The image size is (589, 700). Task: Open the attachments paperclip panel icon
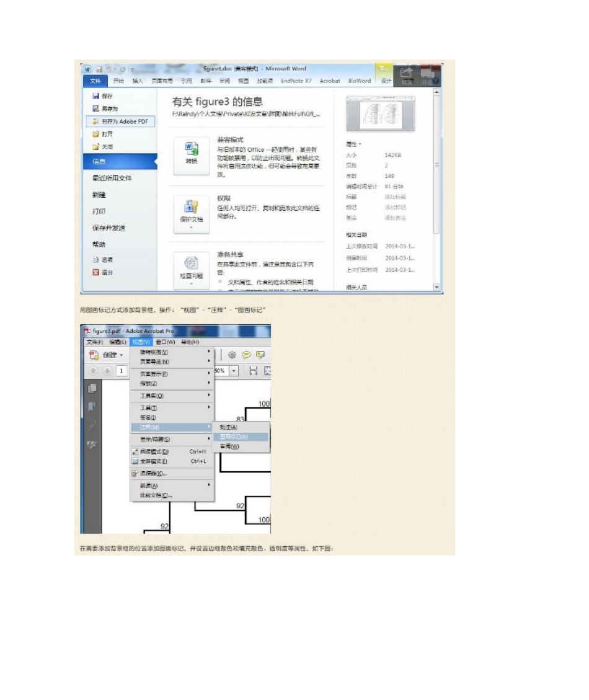click(x=92, y=425)
